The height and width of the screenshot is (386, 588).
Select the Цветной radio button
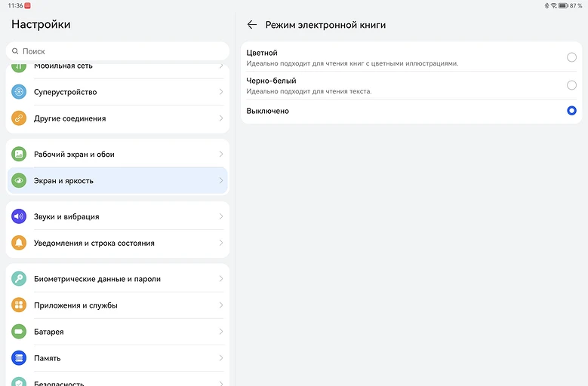click(x=571, y=57)
